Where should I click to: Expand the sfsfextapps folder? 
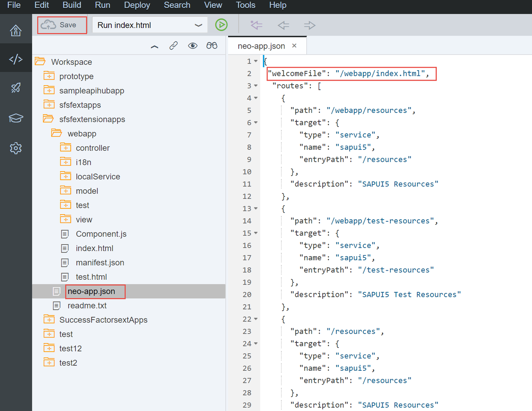click(49, 105)
